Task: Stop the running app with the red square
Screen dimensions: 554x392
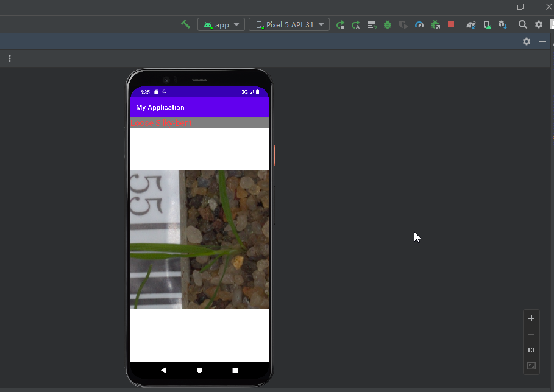Action: [451, 24]
